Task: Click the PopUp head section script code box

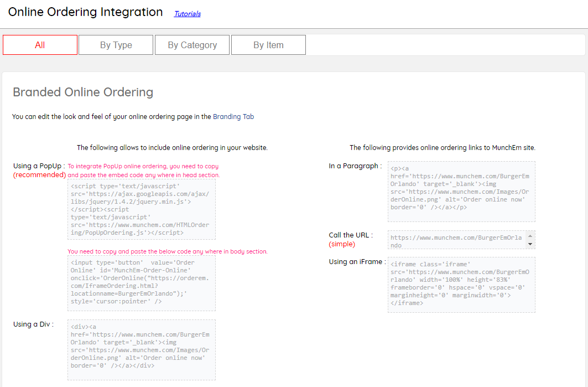Action: point(141,209)
